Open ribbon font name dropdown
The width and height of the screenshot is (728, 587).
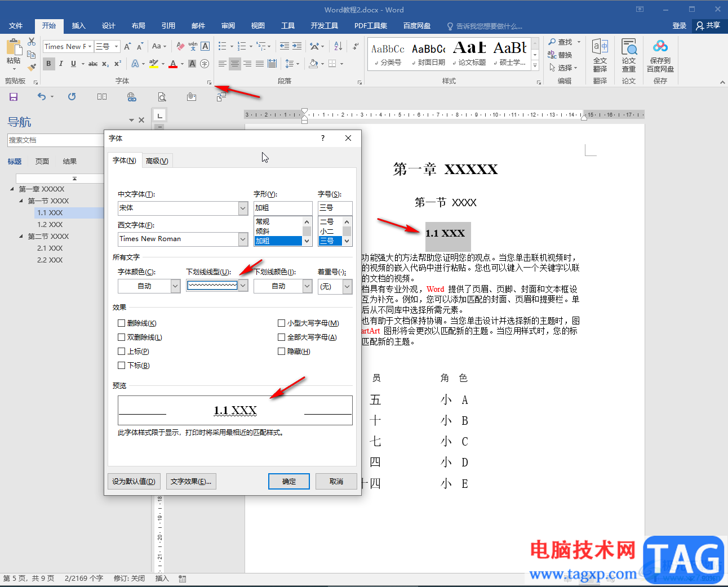pos(90,46)
